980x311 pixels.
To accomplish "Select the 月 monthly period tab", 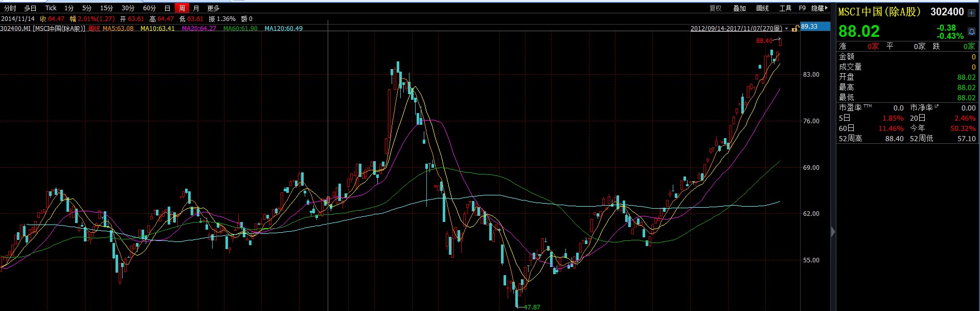I will [x=196, y=8].
